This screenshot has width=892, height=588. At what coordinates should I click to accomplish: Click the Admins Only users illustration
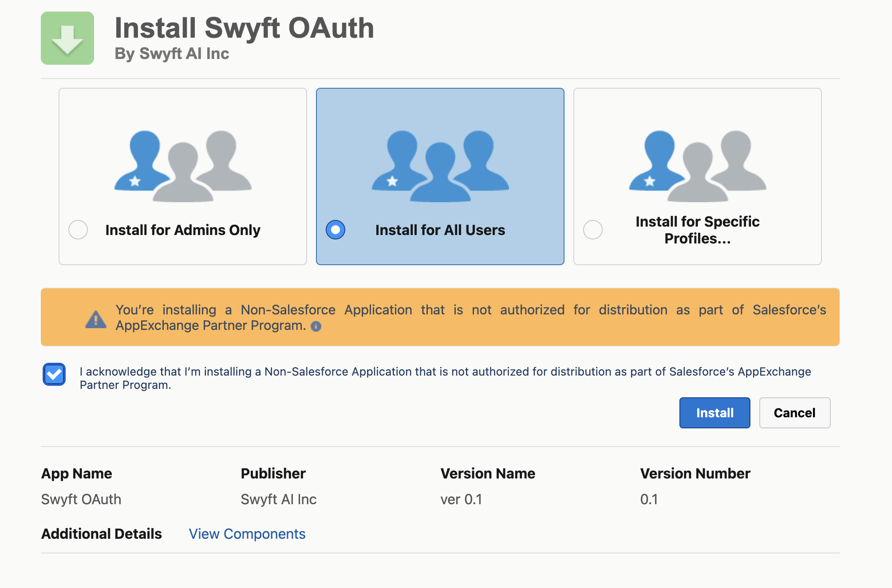pos(183,165)
